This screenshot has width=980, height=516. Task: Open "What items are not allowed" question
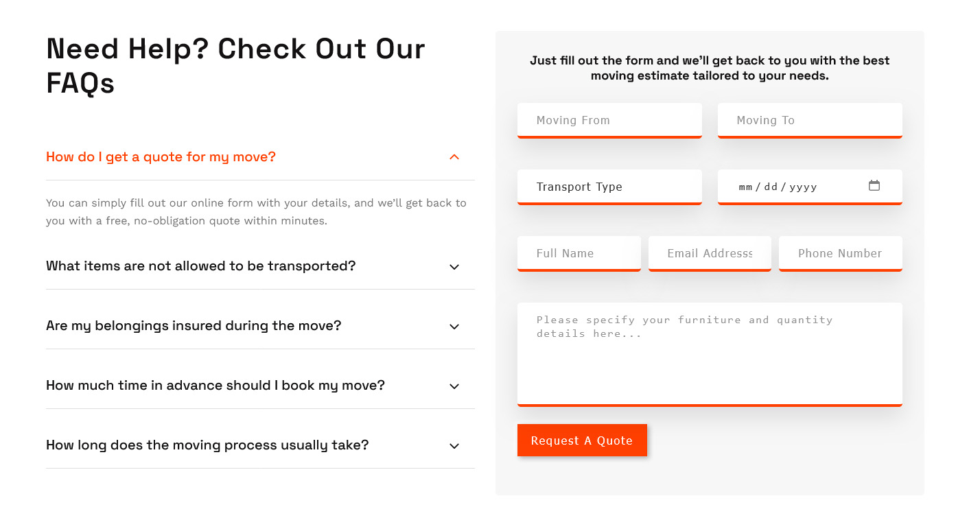pos(200,266)
